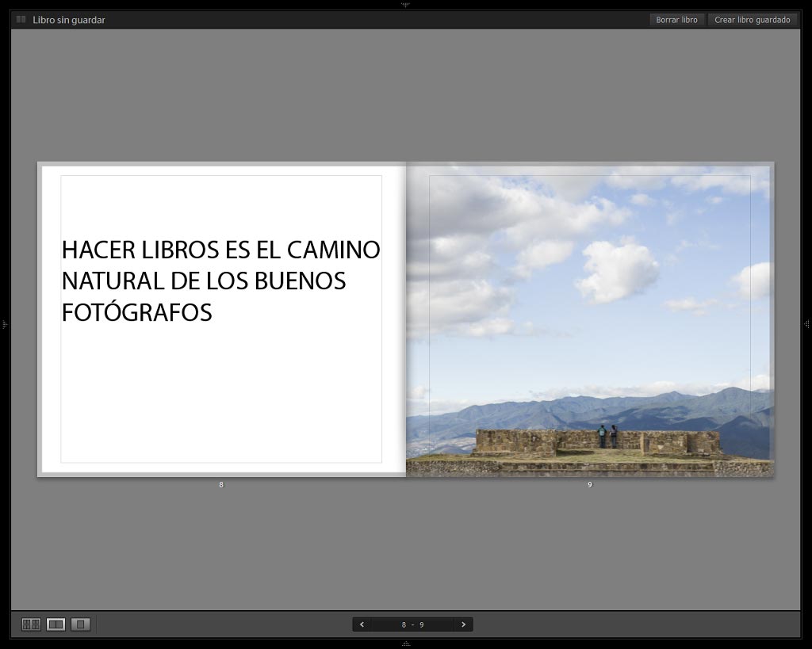Select the landscape photo on page 9
Image resolution: width=812 pixels, height=649 pixels.
pyautogui.click(x=590, y=319)
